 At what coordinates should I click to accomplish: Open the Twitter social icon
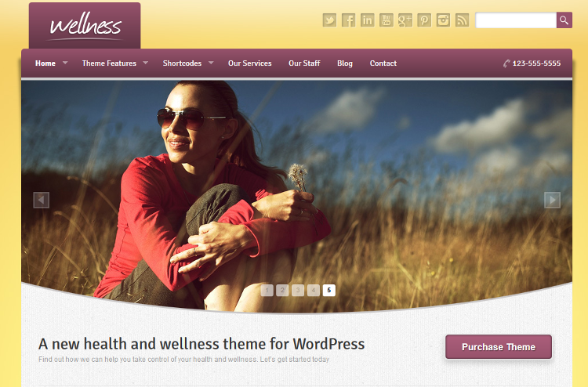click(329, 20)
